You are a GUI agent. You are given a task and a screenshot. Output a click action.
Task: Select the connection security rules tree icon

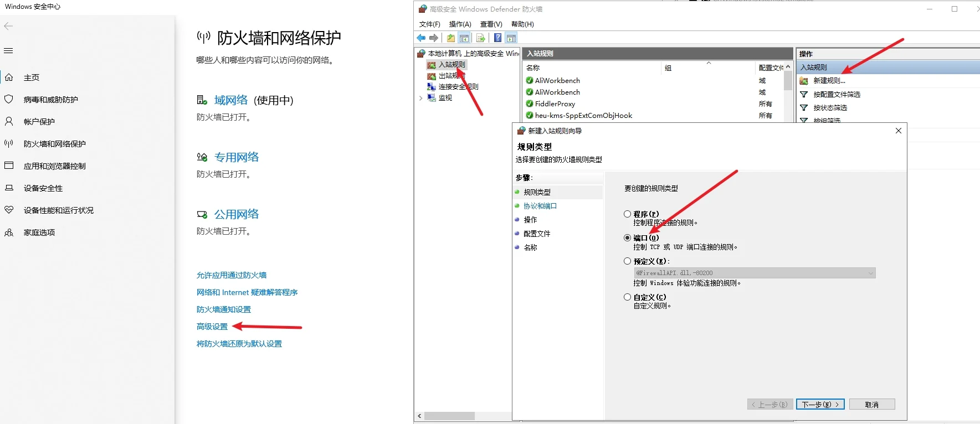click(431, 87)
